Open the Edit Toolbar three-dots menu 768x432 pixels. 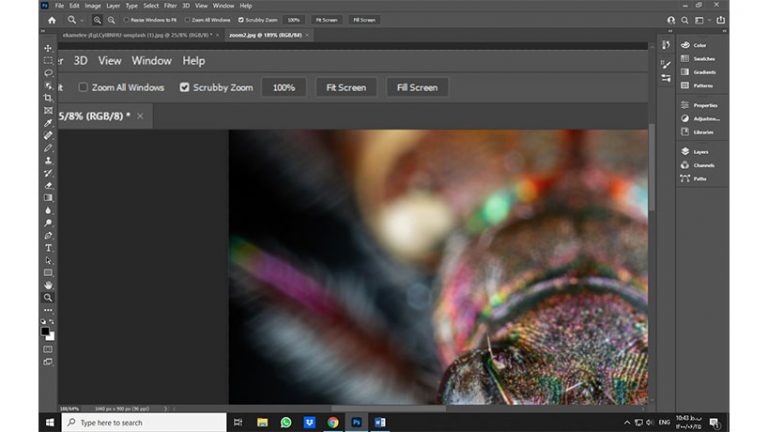tap(48, 310)
